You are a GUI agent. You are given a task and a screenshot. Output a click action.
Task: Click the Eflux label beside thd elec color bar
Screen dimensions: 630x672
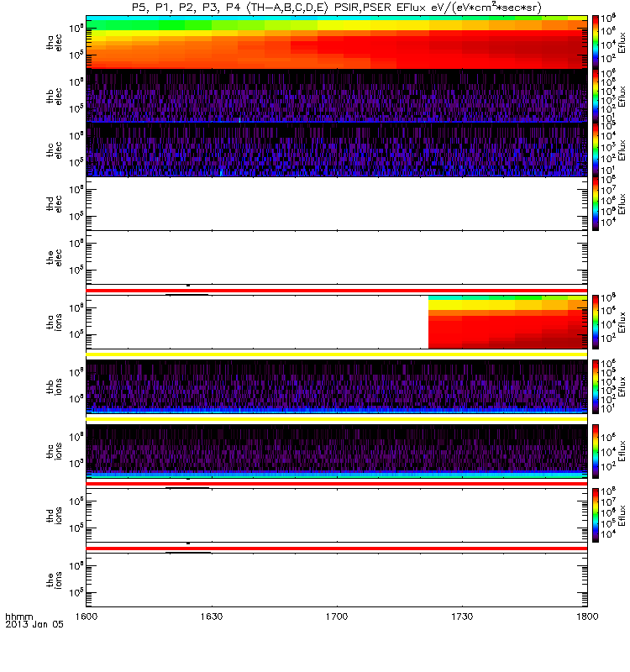(x=622, y=203)
